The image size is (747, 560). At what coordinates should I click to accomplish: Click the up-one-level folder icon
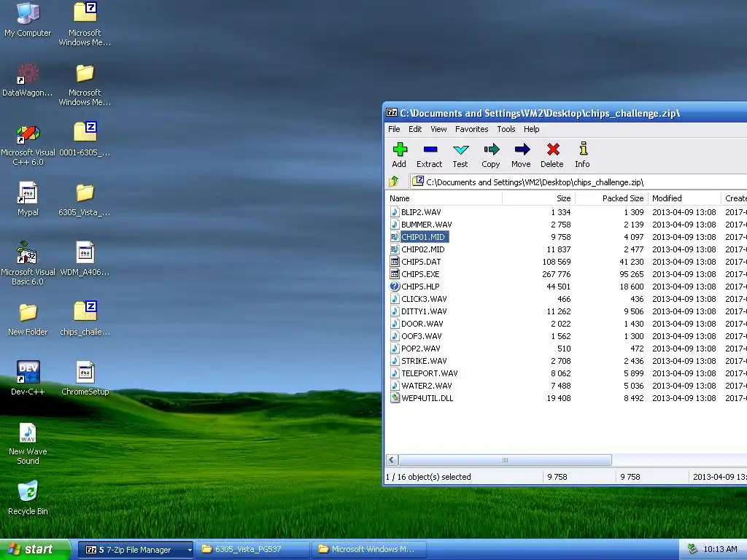tap(394, 182)
